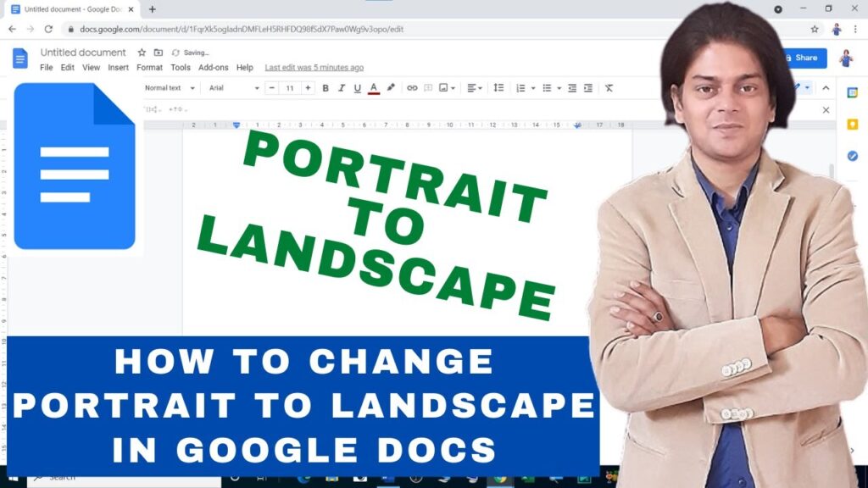Open the Chrome three-dot menu
Image resolution: width=868 pixels, height=488 pixels.
pos(855,30)
